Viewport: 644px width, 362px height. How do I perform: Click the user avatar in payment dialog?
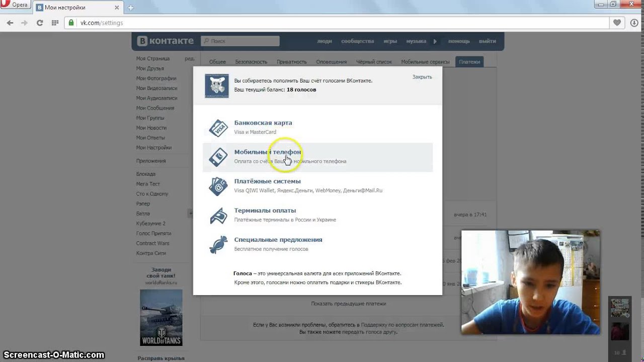click(x=217, y=86)
